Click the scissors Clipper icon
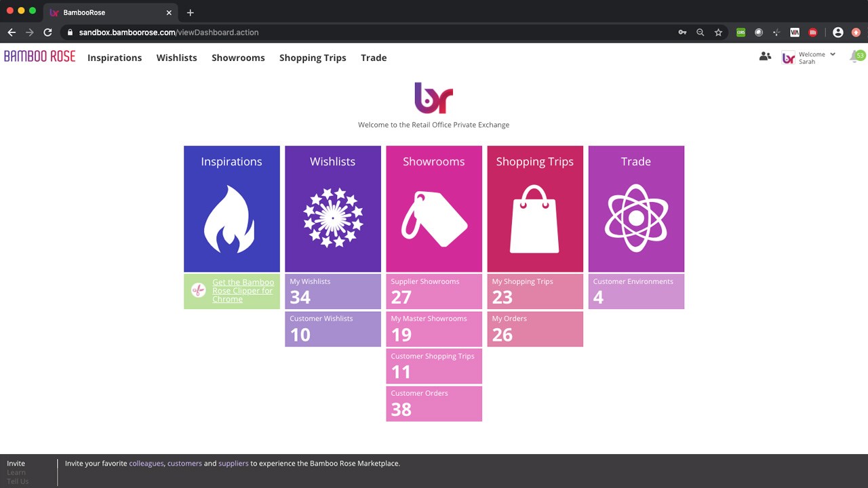This screenshot has height=488, width=868. [198, 290]
